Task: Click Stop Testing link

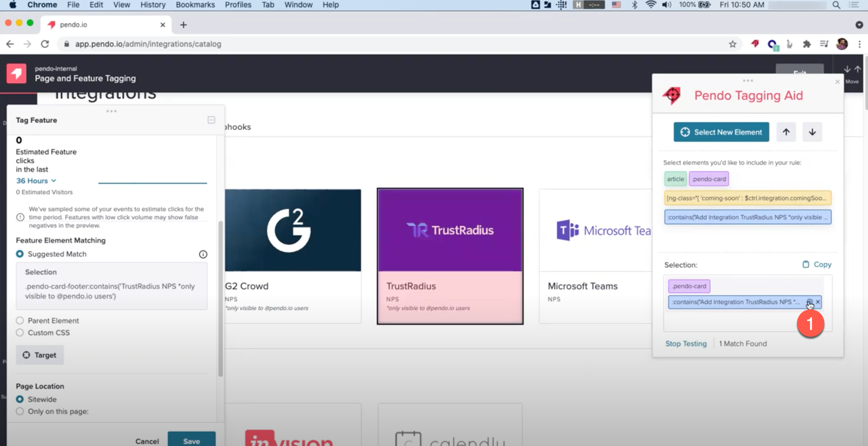Action: (686, 344)
